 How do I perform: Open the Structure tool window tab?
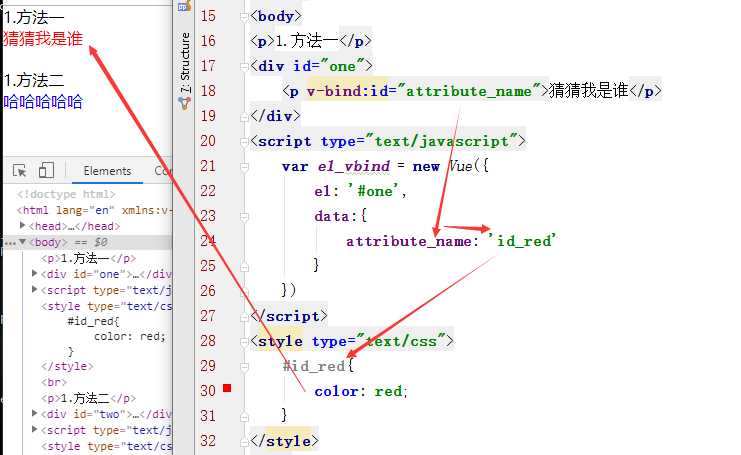coord(185,63)
